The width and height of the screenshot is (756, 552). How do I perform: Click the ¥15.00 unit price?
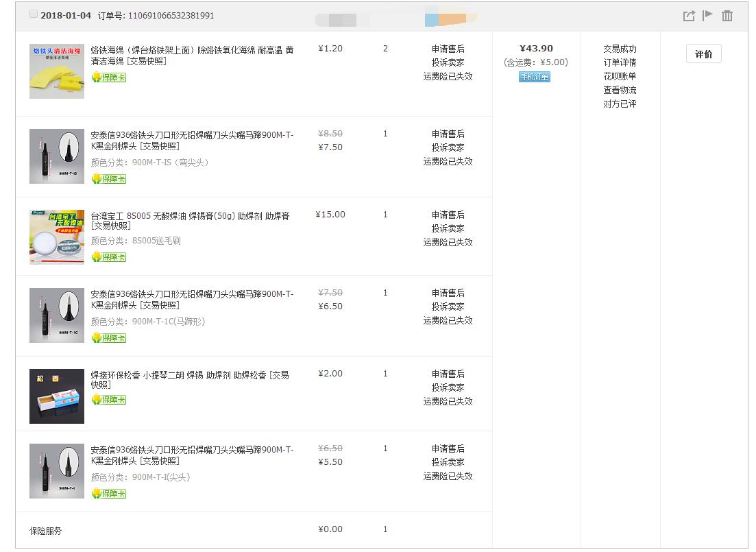pyautogui.click(x=330, y=215)
